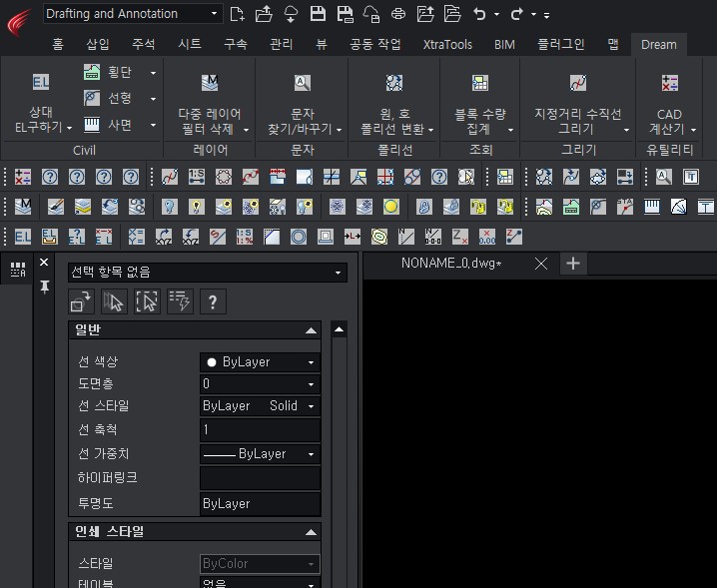The width and height of the screenshot is (717, 588).
Task: Click the 상대 EL구하기 ribbon button
Action: (x=41, y=102)
